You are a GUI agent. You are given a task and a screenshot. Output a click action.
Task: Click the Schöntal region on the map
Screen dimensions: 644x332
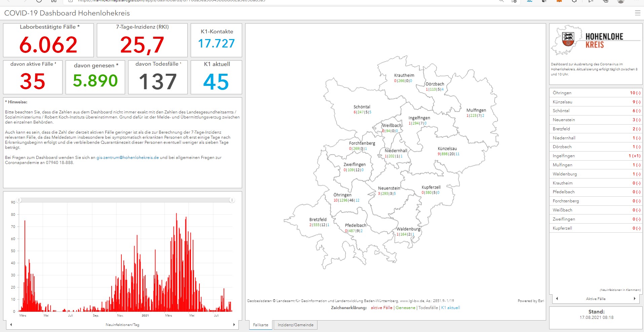[x=362, y=107]
